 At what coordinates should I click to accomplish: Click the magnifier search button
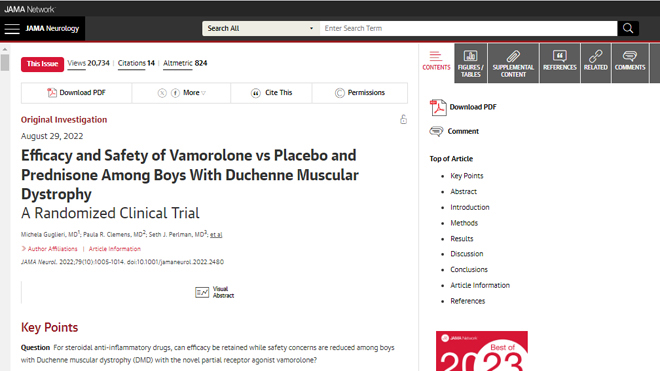pyautogui.click(x=628, y=28)
